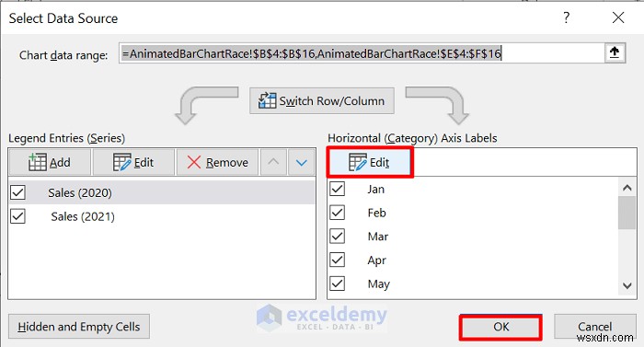Select the Sales (2021) series row
Image resolution: width=644 pixels, height=347 pixels.
[162, 216]
